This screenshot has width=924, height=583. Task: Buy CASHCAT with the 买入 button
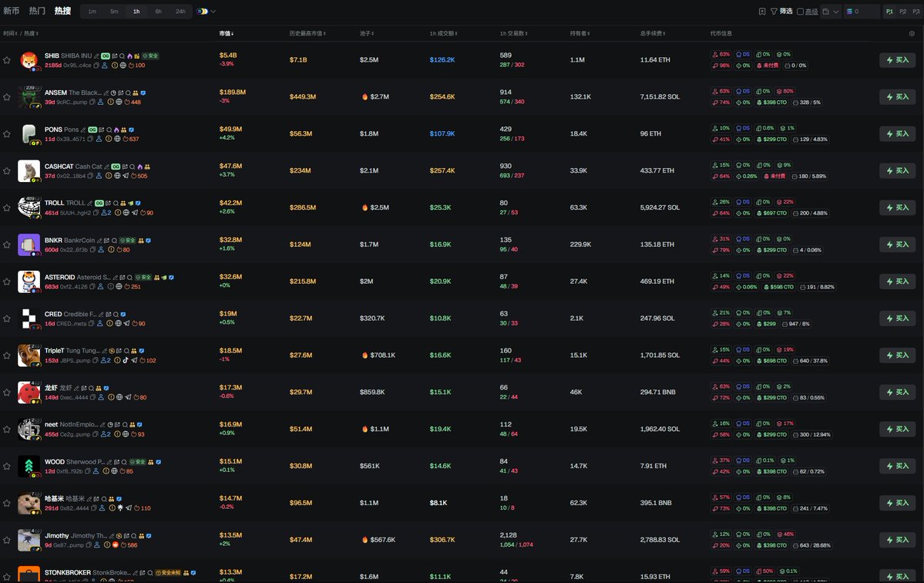(x=897, y=171)
